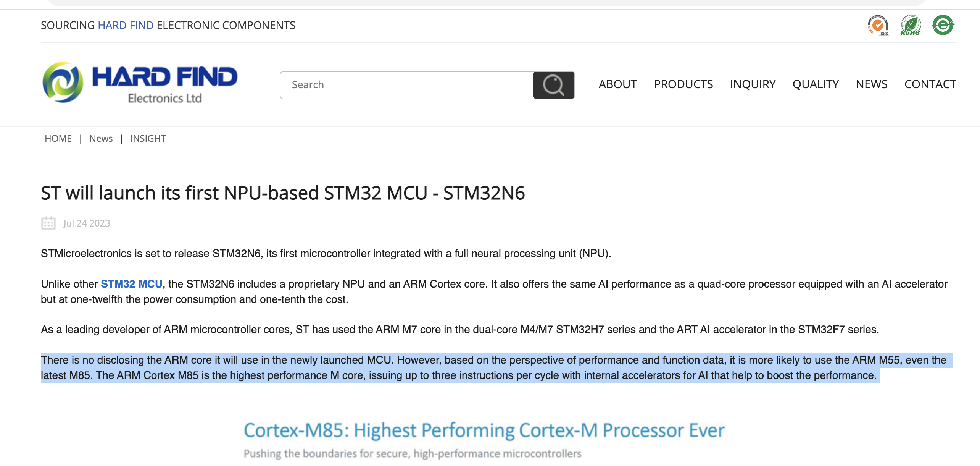The width and height of the screenshot is (980, 466).
Task: Click the green recycling e-mark icon
Action: tap(943, 25)
